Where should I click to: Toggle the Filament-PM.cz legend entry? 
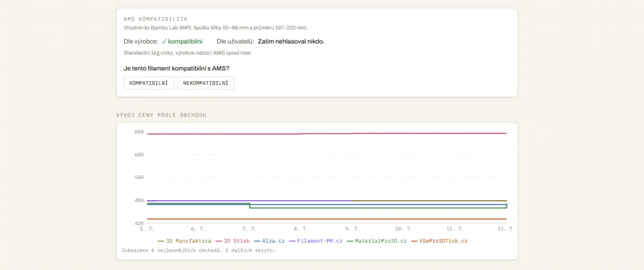point(316,241)
